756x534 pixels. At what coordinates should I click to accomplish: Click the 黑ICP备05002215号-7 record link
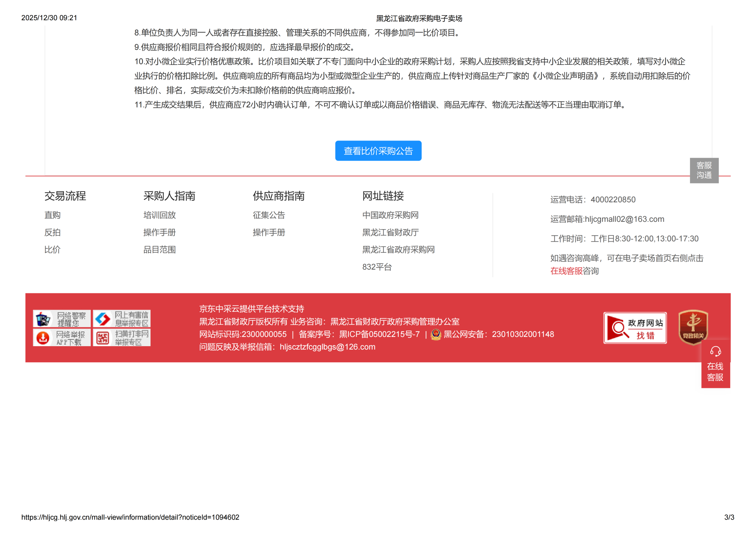379,335
